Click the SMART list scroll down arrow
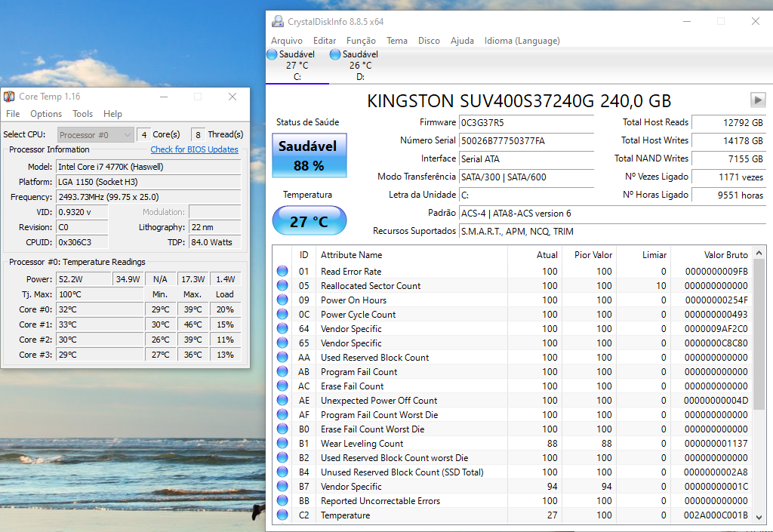 click(x=759, y=517)
